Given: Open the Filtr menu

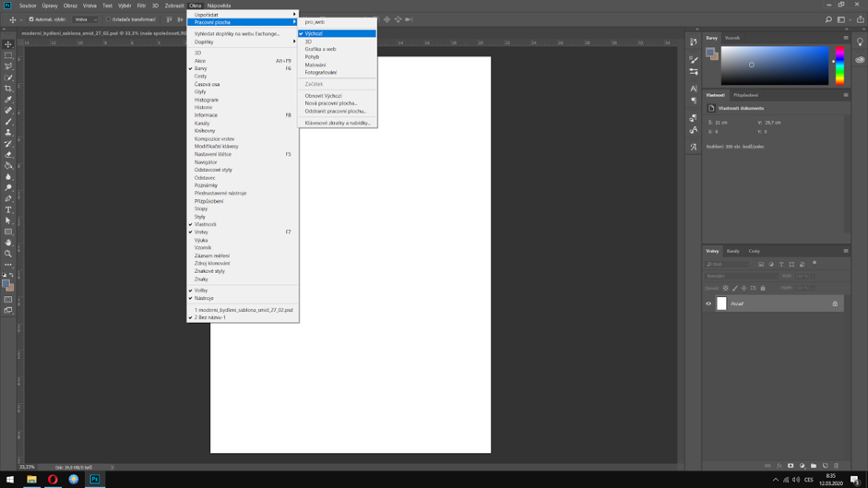Looking at the screenshot, I should pyautogui.click(x=141, y=6).
